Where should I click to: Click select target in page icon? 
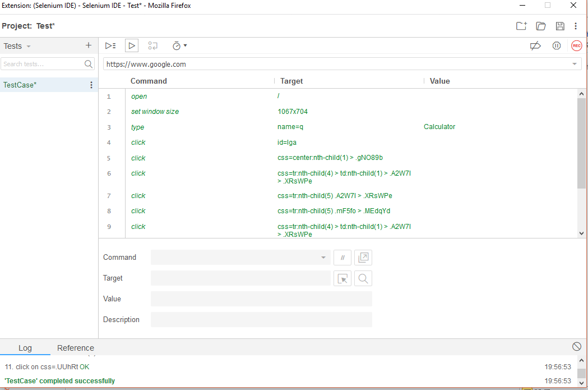(342, 278)
